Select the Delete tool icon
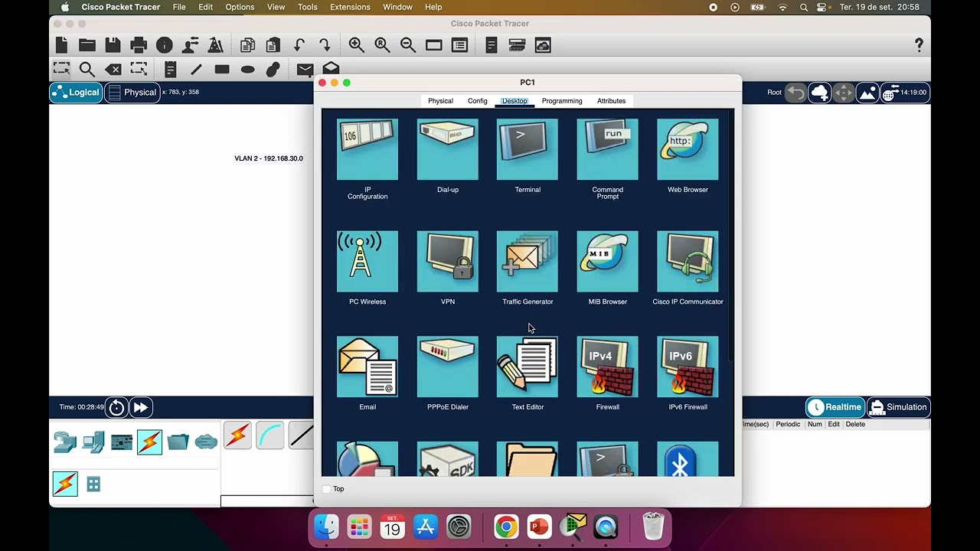This screenshot has height=551, width=980. point(113,70)
